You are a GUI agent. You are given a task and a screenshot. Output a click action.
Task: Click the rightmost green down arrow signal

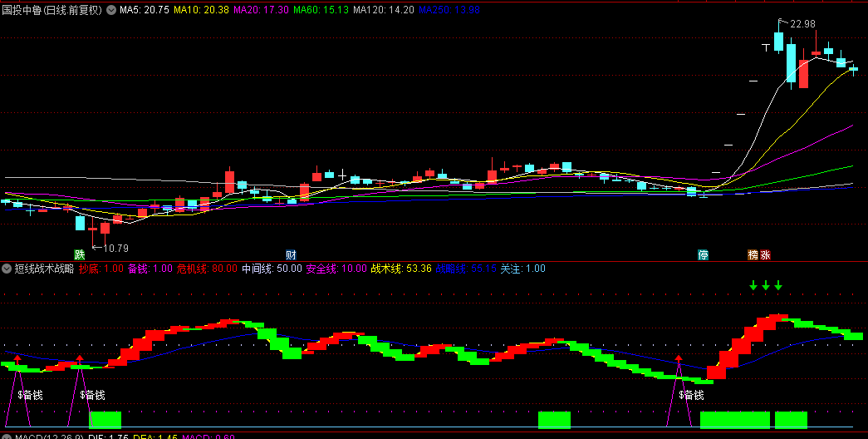[x=778, y=285]
